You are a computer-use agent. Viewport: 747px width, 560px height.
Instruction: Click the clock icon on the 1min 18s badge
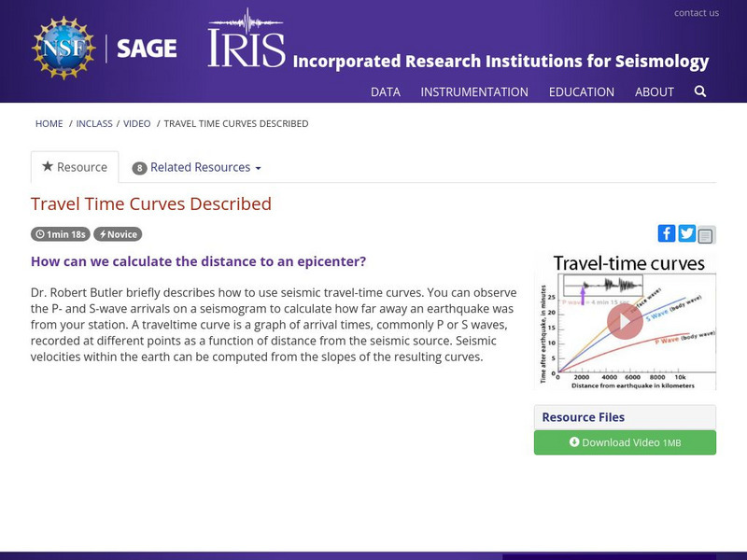(38, 234)
